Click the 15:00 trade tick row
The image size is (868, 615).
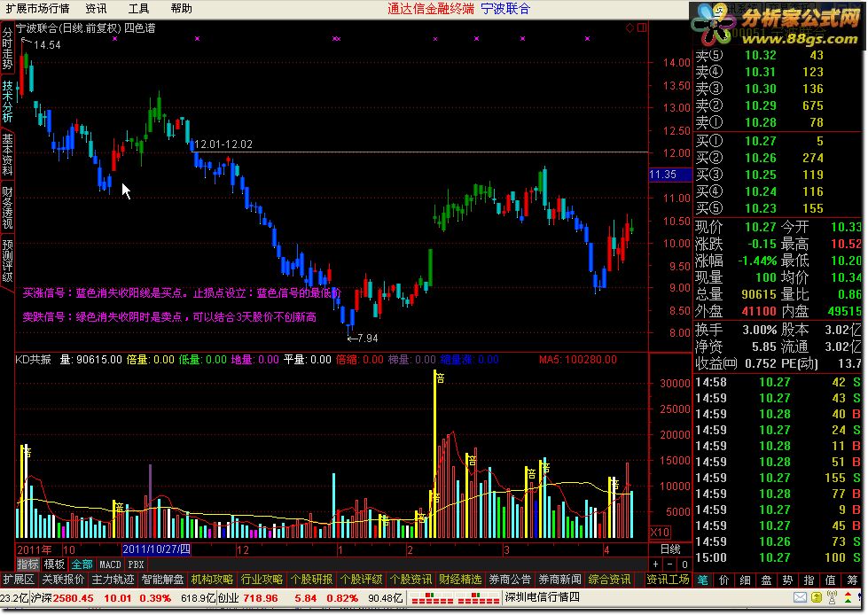click(x=778, y=557)
